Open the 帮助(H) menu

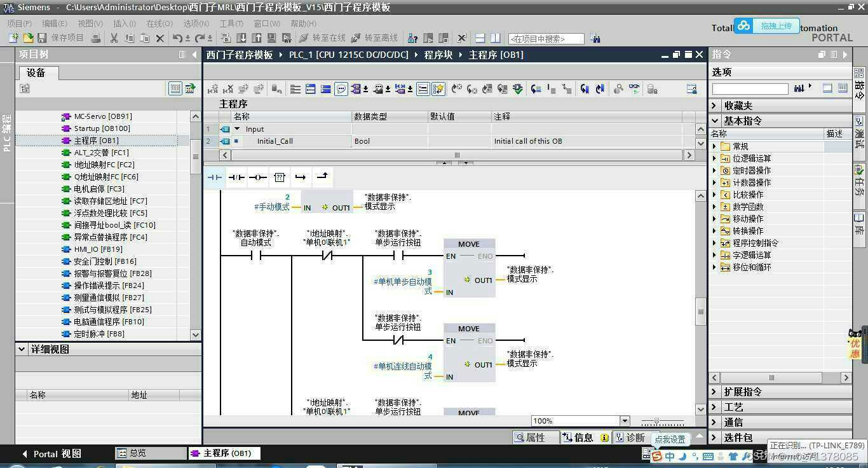click(303, 23)
